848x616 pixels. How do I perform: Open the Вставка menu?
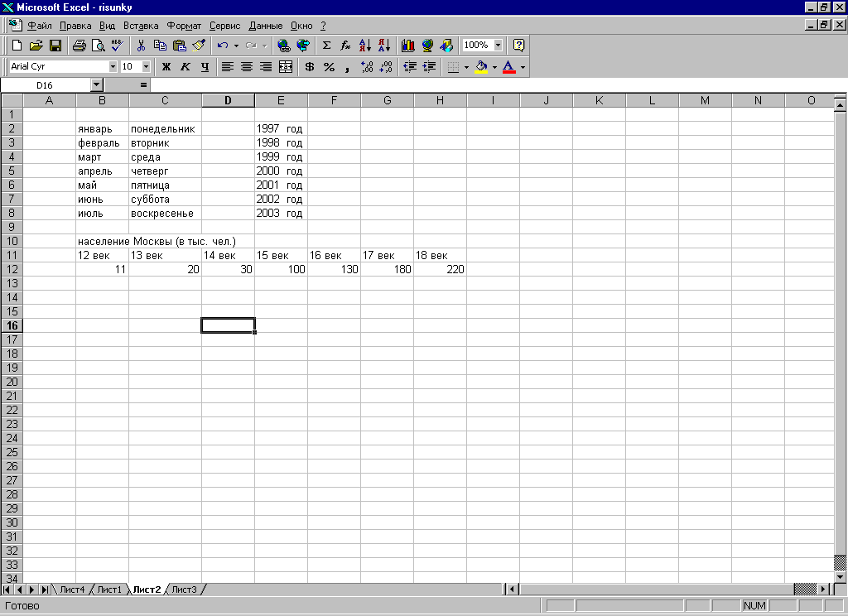coord(141,26)
